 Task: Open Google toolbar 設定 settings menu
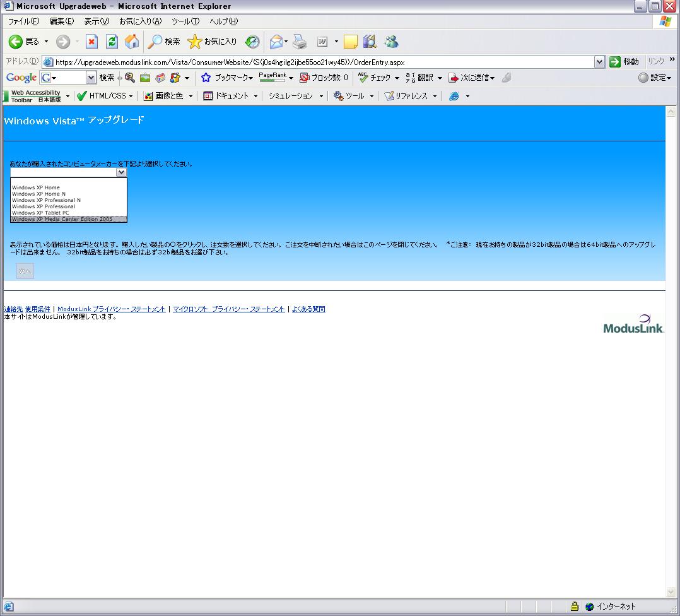(x=655, y=78)
